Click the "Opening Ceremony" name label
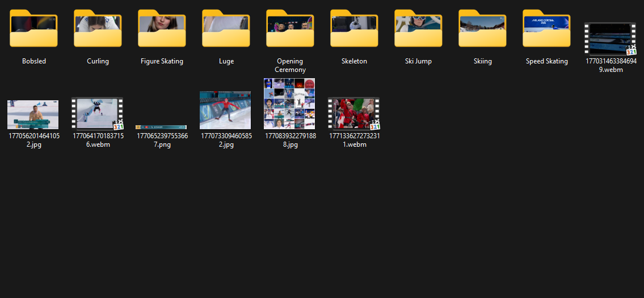644x298 pixels. click(x=290, y=65)
